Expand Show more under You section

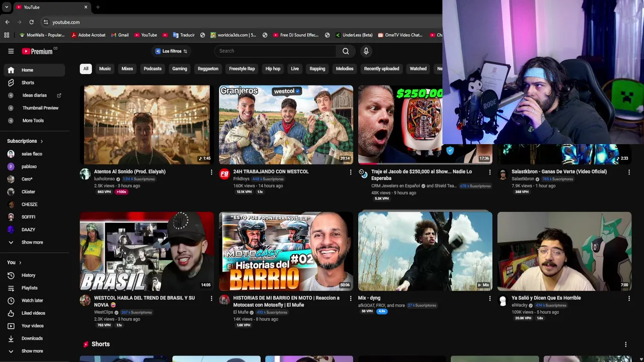(x=34, y=351)
